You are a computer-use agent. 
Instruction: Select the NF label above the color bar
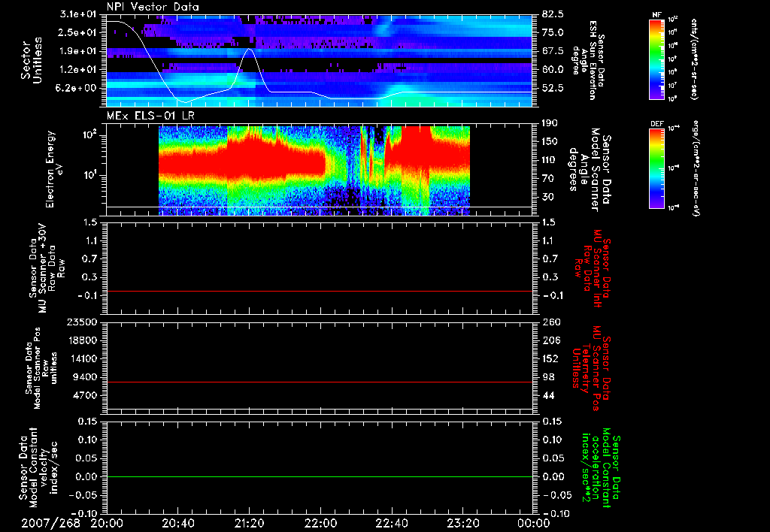pyautogui.click(x=656, y=15)
